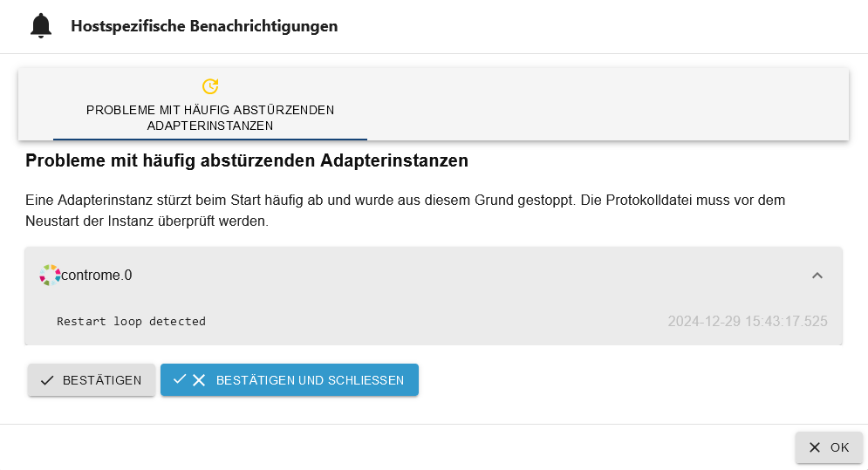Close the dialog with the OK button
Screen dimensions: 868x470
coord(829,447)
